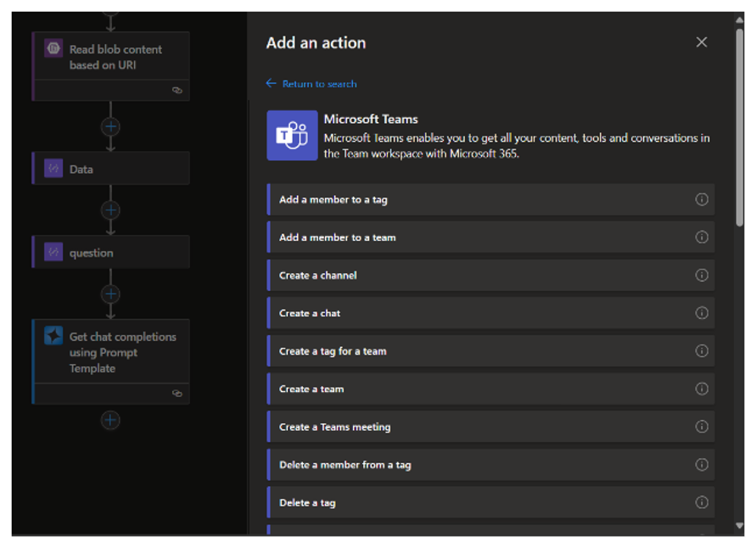Click the Add an action heading
The width and height of the screenshot is (756, 548).
pyautogui.click(x=316, y=43)
